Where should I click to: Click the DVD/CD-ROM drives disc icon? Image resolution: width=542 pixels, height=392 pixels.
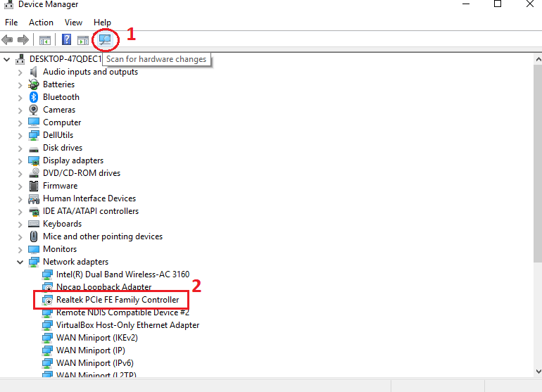34,173
